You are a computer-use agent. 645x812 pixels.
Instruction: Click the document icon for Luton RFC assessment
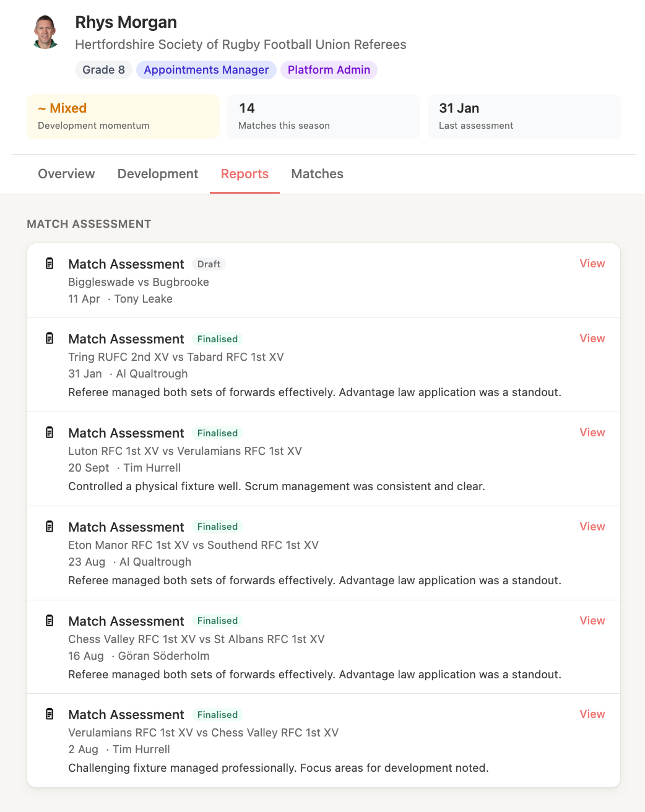coord(50,433)
